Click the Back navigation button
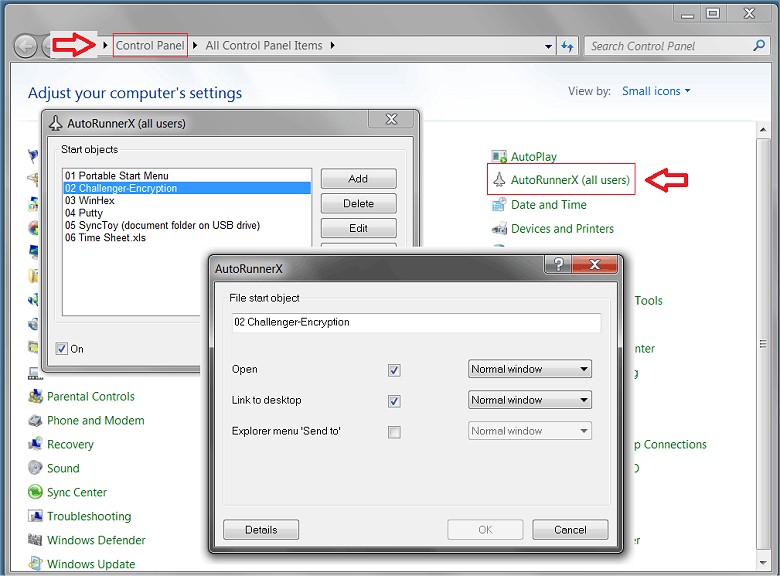Viewport: 780px width, 576px height. 25,46
